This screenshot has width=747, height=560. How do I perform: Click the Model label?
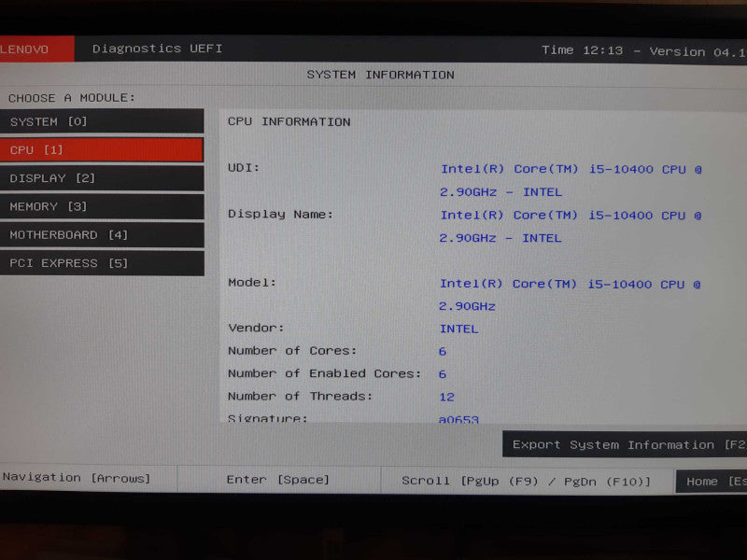point(251,283)
